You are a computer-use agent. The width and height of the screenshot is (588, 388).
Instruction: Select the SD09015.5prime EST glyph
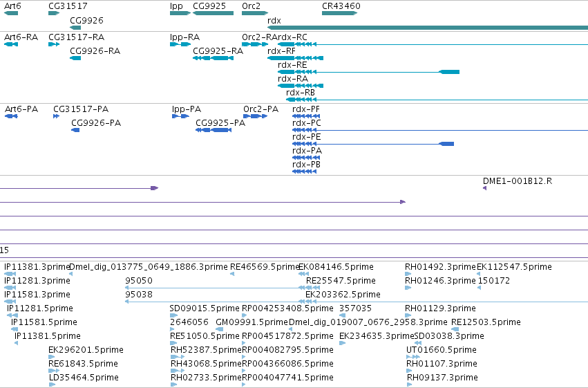tap(173, 315)
